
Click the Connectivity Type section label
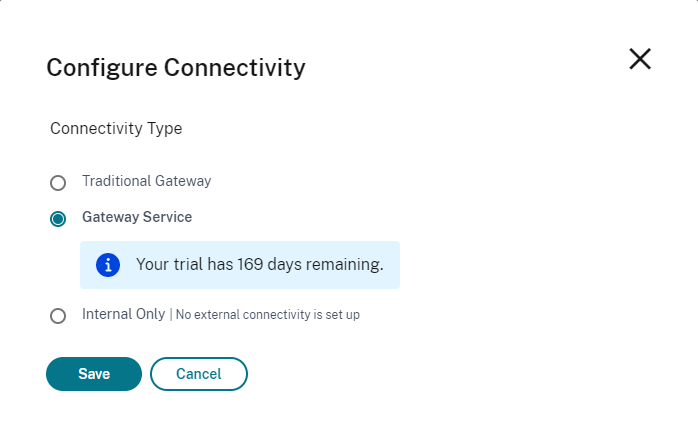116,128
